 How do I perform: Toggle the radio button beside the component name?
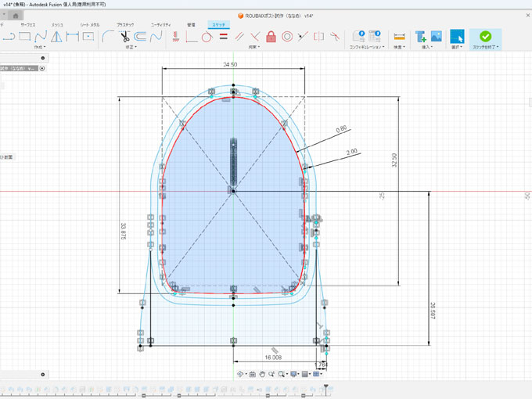click(42, 68)
